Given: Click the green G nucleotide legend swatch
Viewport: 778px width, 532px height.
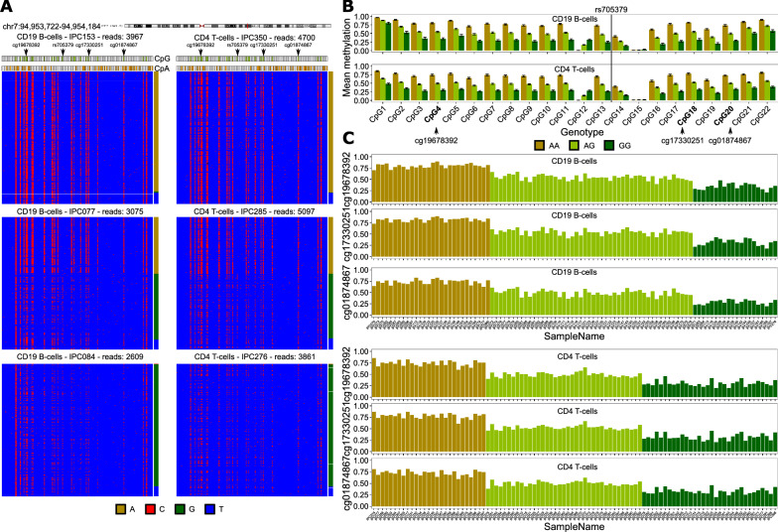Looking at the screenshot, I should click(x=181, y=509).
